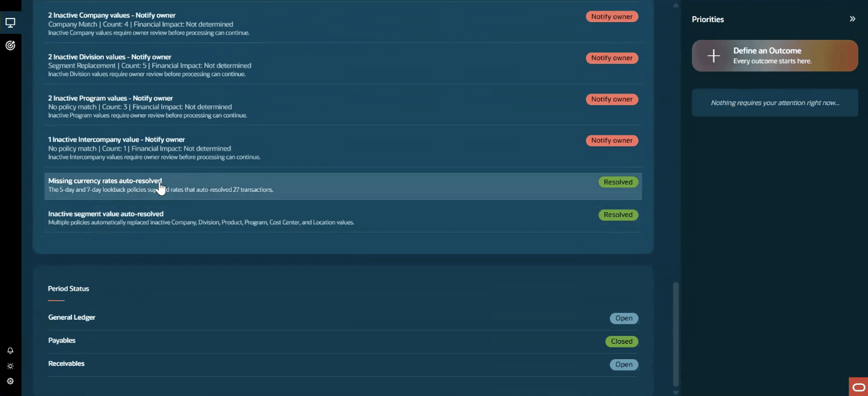Click the scroll-up arrow above the list
The width and height of the screenshot is (868, 396).
point(676,5)
